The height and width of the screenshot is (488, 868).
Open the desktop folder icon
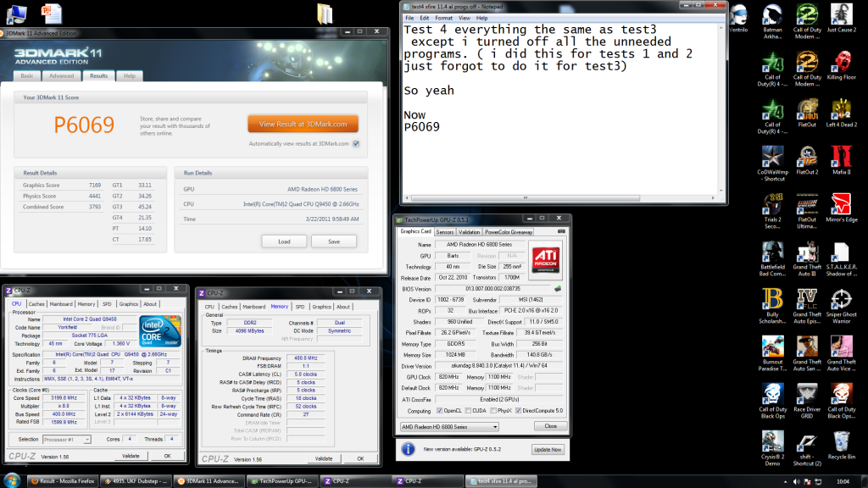(325, 14)
